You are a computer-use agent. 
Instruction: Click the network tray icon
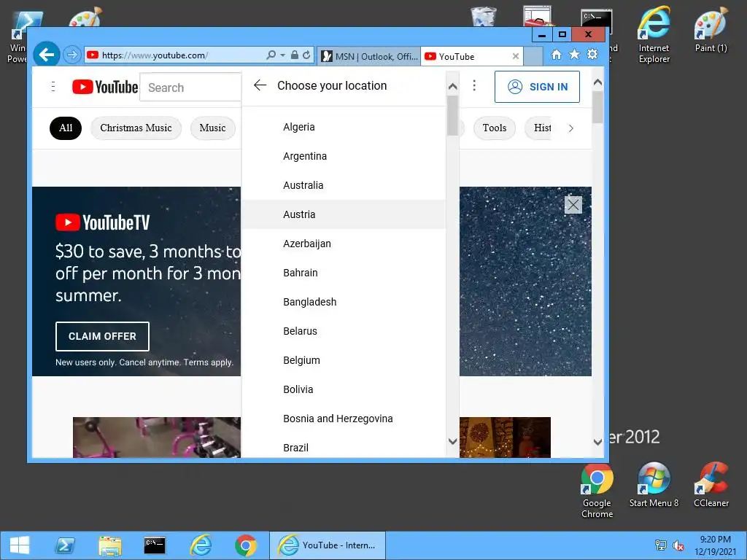[x=661, y=545]
